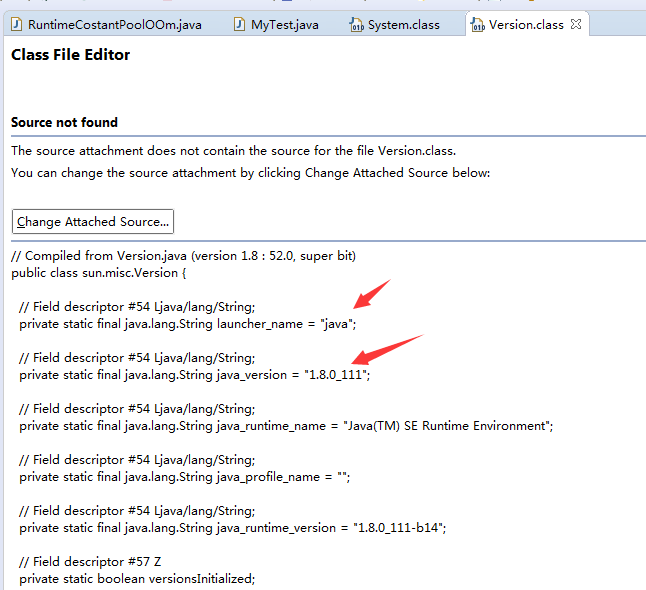The width and height of the screenshot is (646, 590).
Task: Close the Version.class editor tab
Action: pos(576,24)
